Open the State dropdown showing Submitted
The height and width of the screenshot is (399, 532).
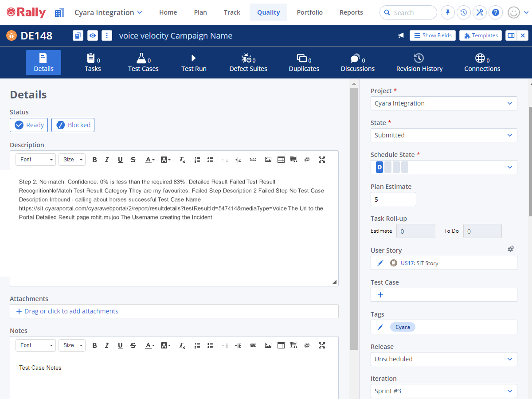[444, 135]
